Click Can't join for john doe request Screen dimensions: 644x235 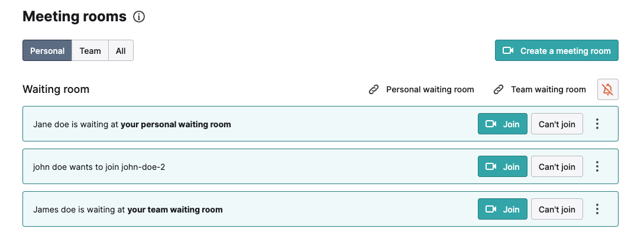(x=556, y=166)
